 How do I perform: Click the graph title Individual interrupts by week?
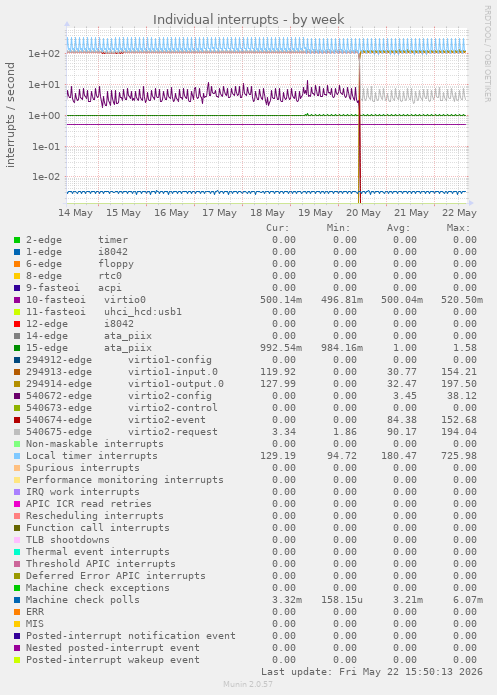[248, 20]
